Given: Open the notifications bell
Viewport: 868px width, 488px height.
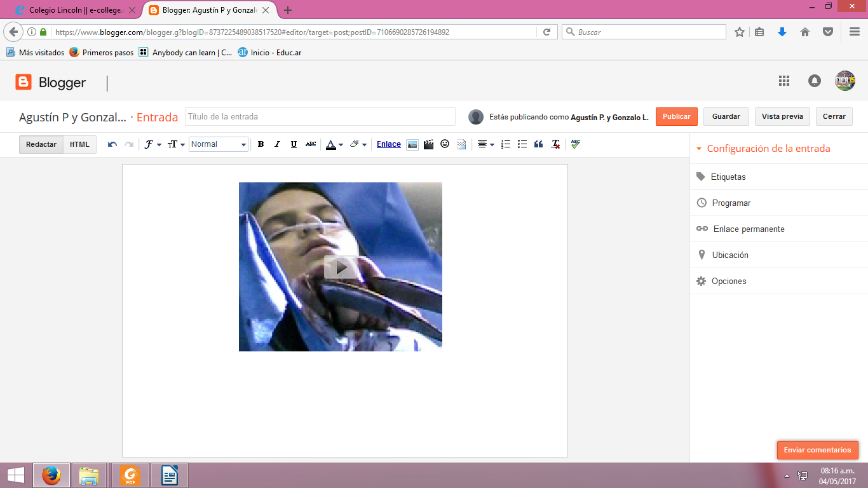Looking at the screenshot, I should (815, 81).
